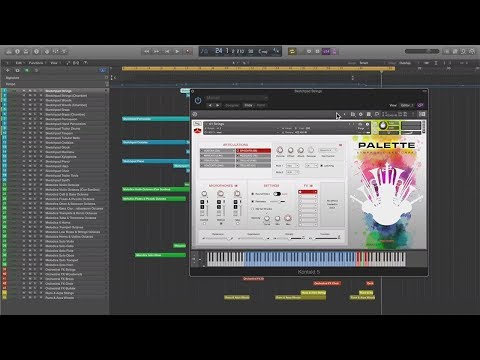Go to beginning of project
480x360 pixels.
coord(167,51)
